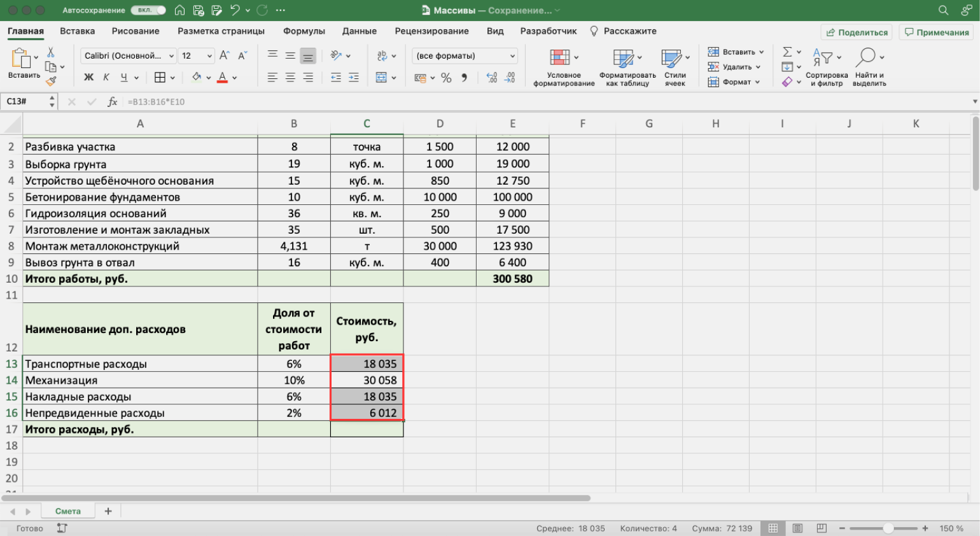Open the Данные tab
This screenshot has width=980, height=536.
[360, 31]
